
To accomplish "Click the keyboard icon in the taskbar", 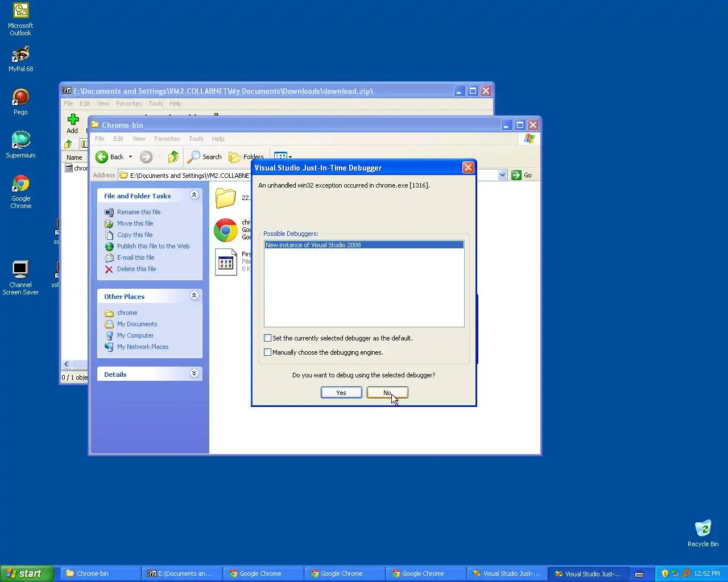I will [639, 573].
